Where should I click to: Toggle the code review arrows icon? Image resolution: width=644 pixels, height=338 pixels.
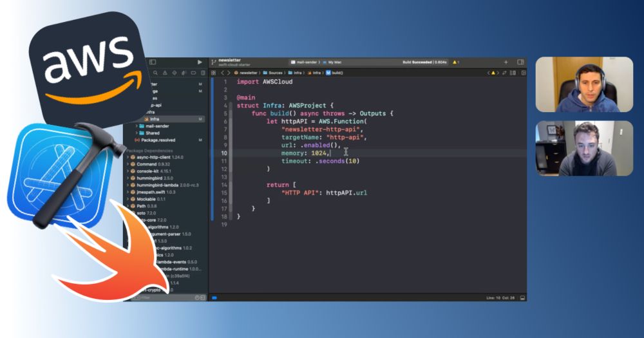(504, 73)
